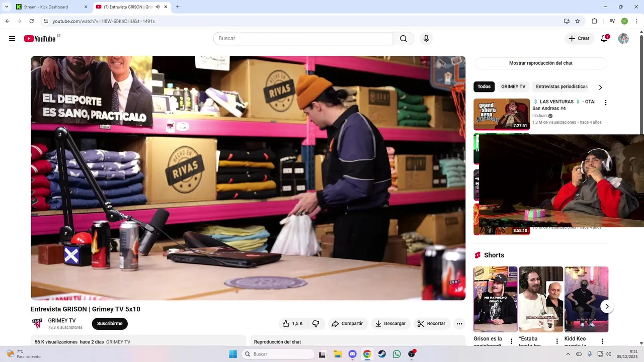The height and width of the screenshot is (362, 644).
Task: Start voice search with microphone icon
Action: pyautogui.click(x=426, y=39)
